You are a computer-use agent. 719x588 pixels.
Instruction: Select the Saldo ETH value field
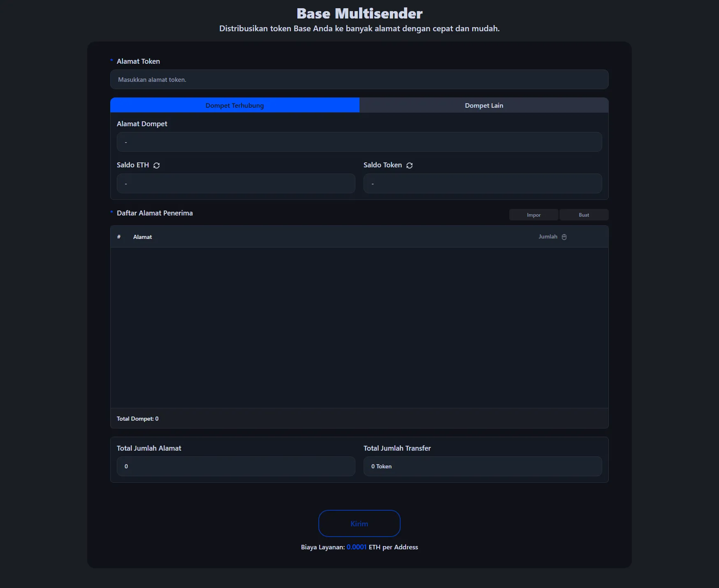(236, 183)
